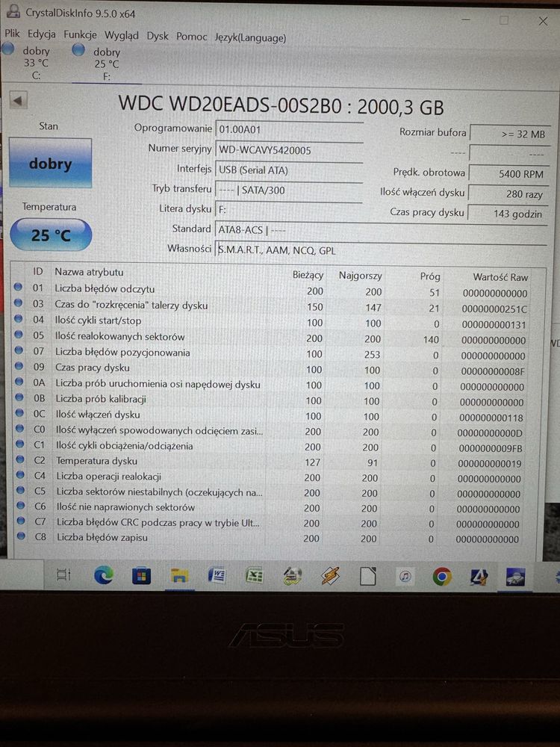Click the Najgorszy column header
The image size is (560, 747).
pyautogui.click(x=360, y=276)
